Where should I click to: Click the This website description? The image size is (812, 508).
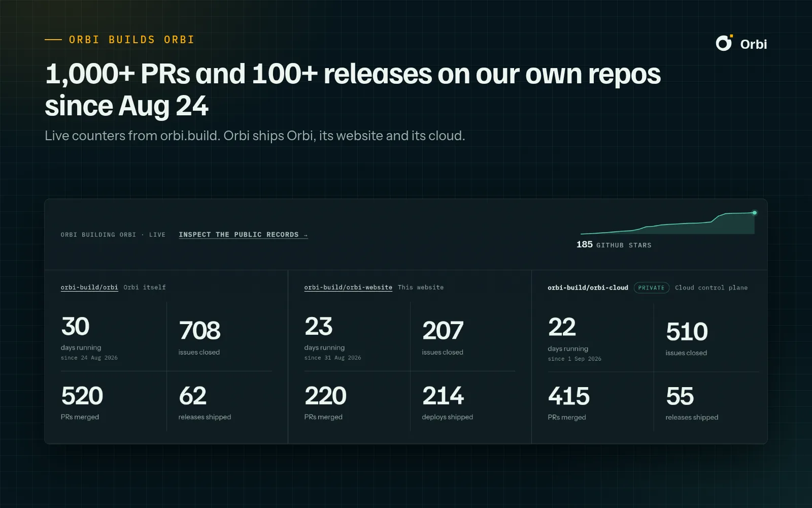coord(421,288)
